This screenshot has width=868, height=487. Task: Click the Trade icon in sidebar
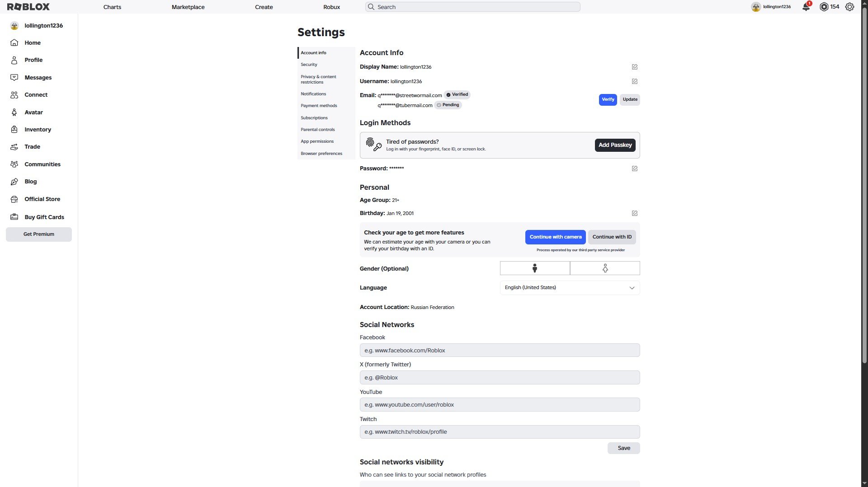14,147
